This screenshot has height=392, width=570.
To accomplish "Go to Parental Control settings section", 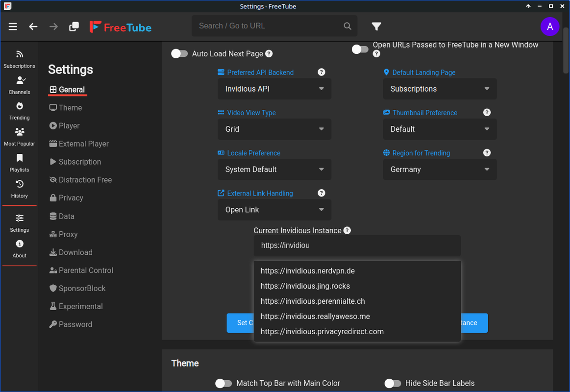I will click(x=81, y=270).
